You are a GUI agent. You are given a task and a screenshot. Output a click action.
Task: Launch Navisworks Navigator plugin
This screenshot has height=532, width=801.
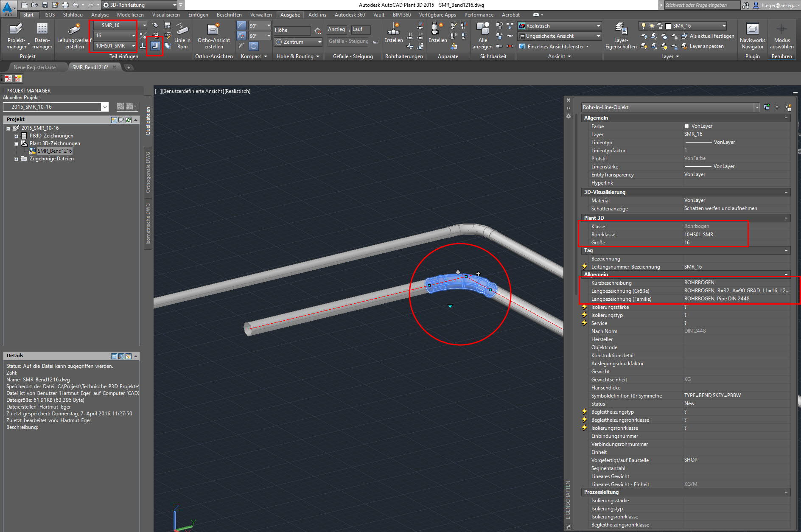pyautogui.click(x=752, y=36)
